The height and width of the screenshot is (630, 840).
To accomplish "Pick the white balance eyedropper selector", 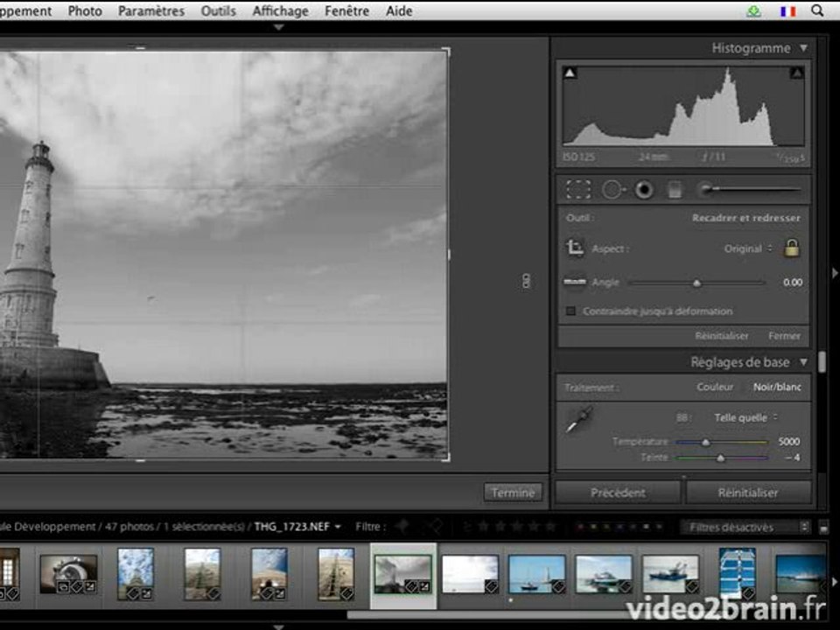I will pyautogui.click(x=579, y=419).
